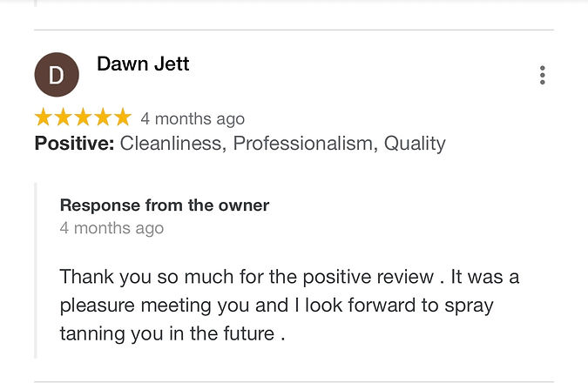Click the "tanning you in the future" reply line
Viewport: 588px width, 383px height.
tap(172, 333)
